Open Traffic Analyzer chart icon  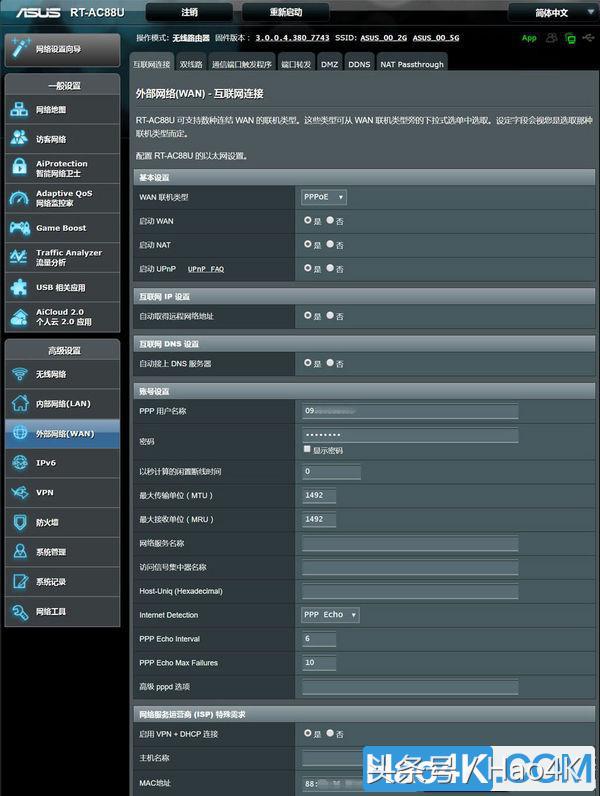click(19, 257)
